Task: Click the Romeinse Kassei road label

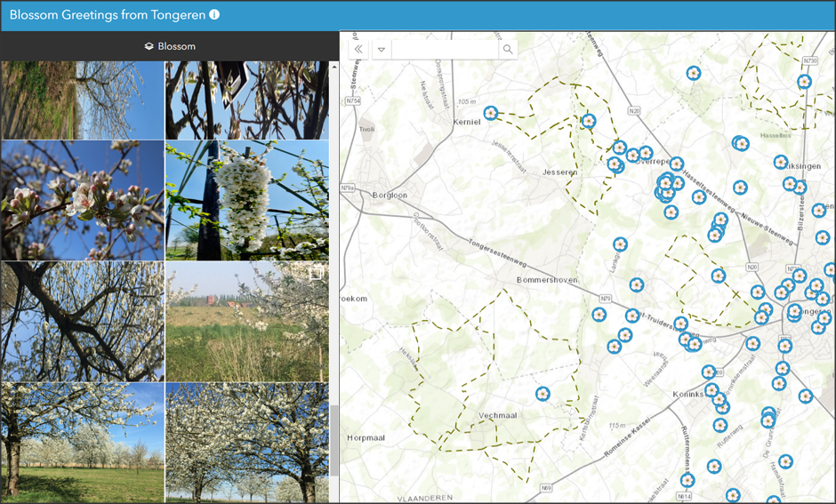Action: tap(628, 437)
